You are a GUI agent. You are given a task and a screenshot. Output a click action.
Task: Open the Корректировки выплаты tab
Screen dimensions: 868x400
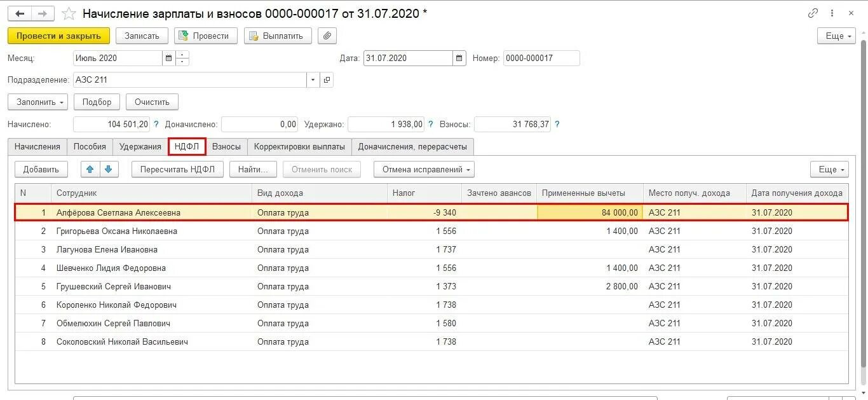[299, 146]
